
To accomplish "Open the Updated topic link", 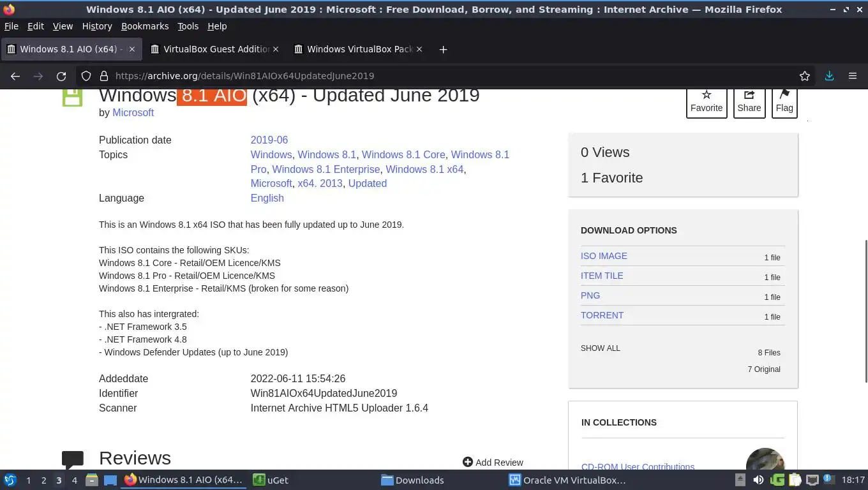I will click(x=368, y=183).
